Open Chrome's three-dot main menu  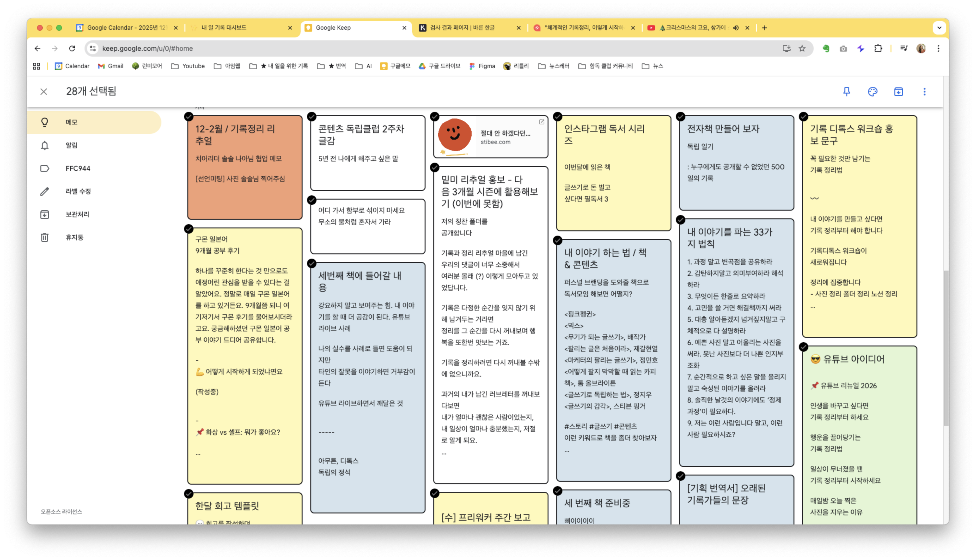[938, 48]
